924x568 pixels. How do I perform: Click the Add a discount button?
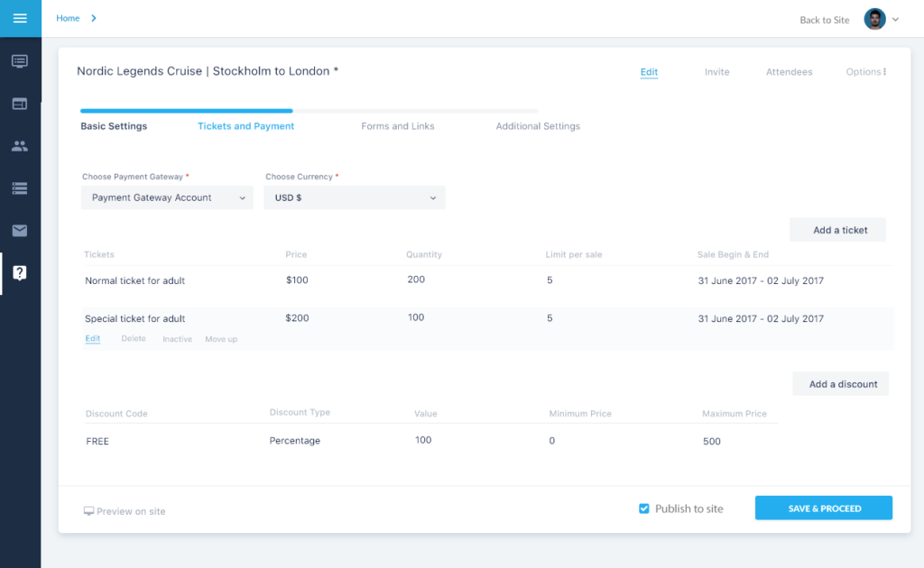[842, 384]
